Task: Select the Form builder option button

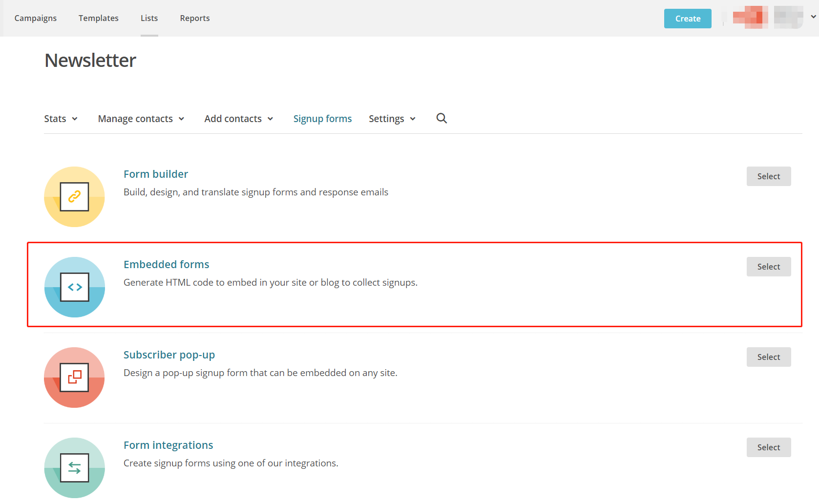Action: click(x=769, y=176)
